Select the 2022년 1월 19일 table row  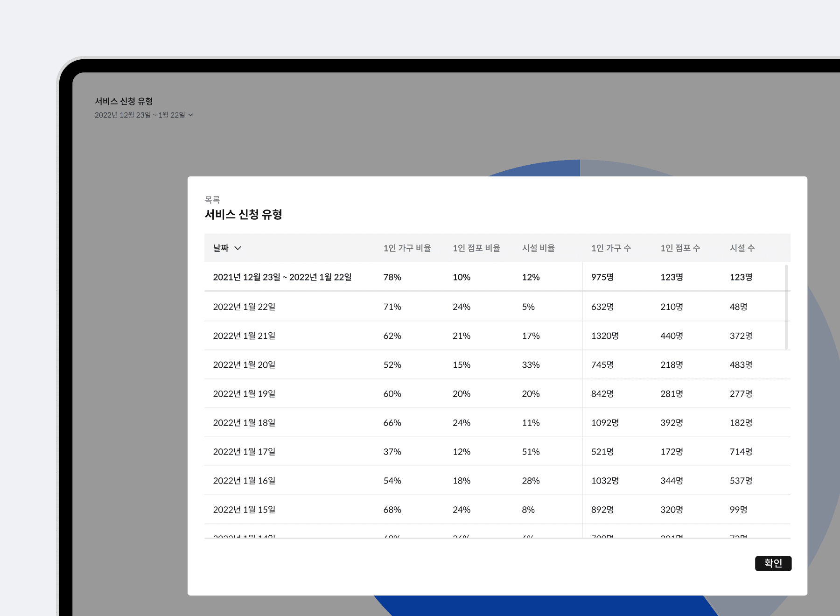244,393
